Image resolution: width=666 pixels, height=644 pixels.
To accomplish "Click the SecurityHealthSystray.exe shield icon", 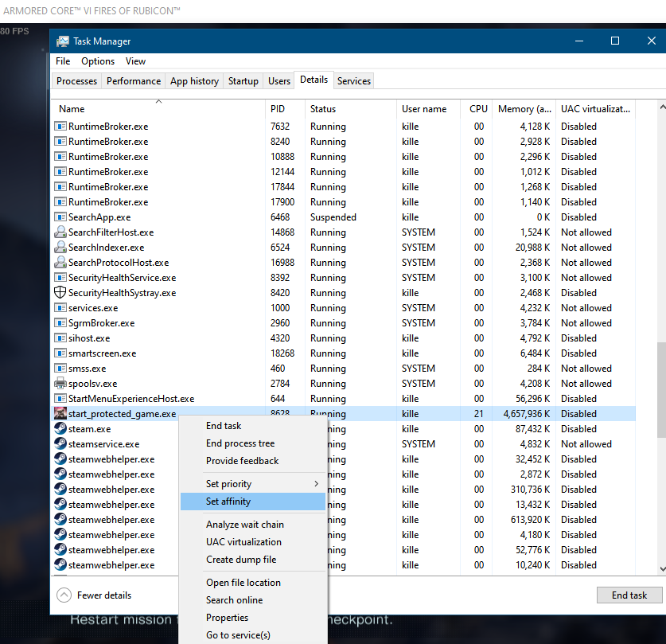I will (60, 293).
